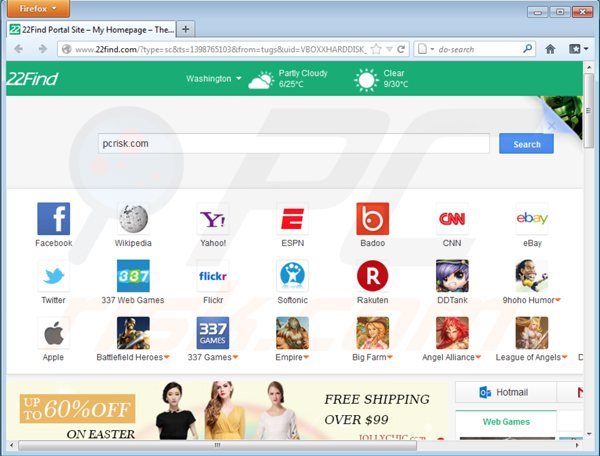Open search engine selector dropdown

426,49
